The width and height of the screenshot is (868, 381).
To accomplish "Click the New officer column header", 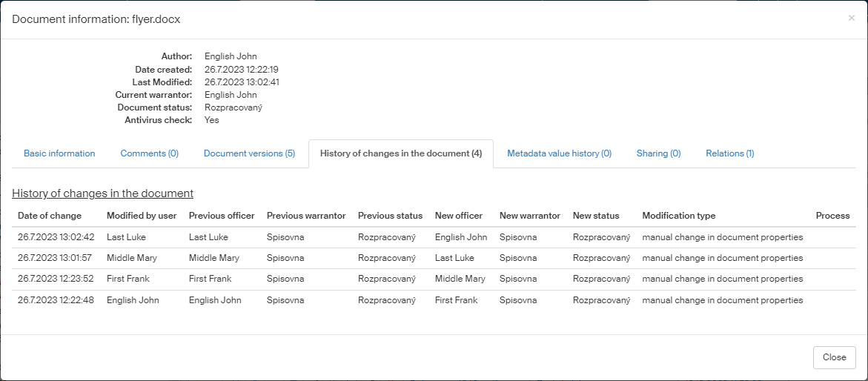I will point(458,216).
